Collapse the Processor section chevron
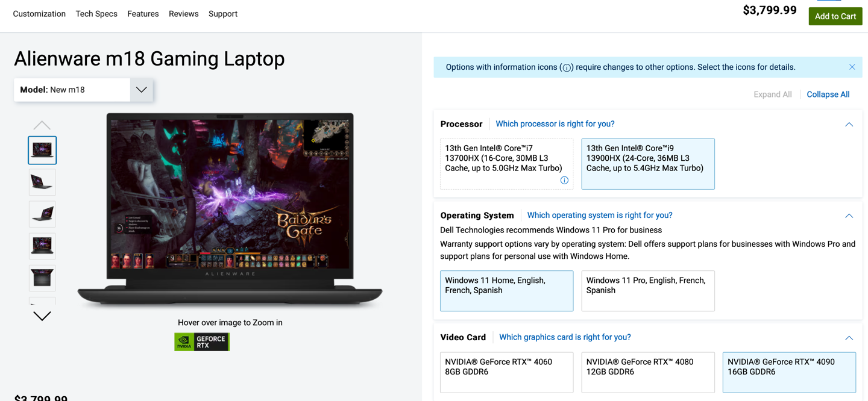Image resolution: width=868 pixels, height=401 pixels. [x=849, y=125]
